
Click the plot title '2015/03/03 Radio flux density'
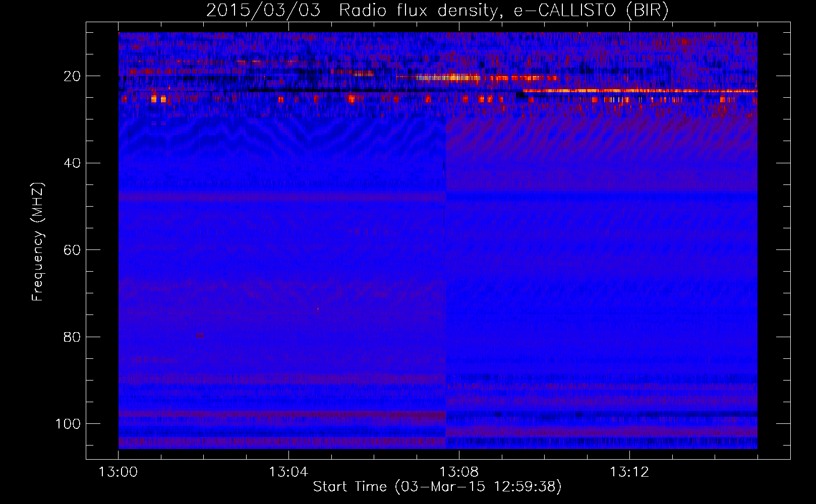click(437, 11)
